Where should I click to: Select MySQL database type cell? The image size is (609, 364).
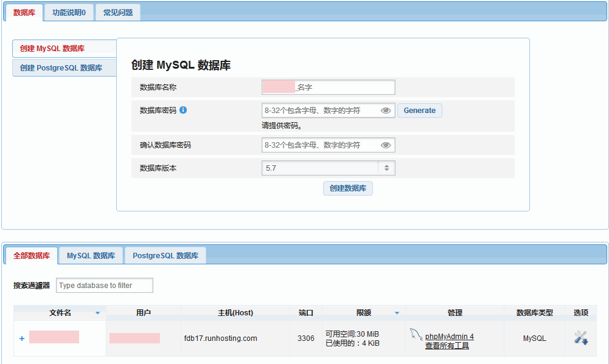(534, 338)
